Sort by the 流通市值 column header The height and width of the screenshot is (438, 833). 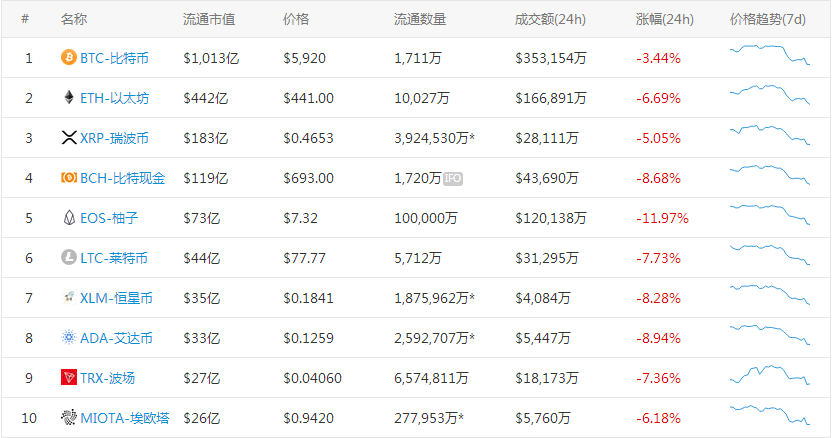(209, 19)
